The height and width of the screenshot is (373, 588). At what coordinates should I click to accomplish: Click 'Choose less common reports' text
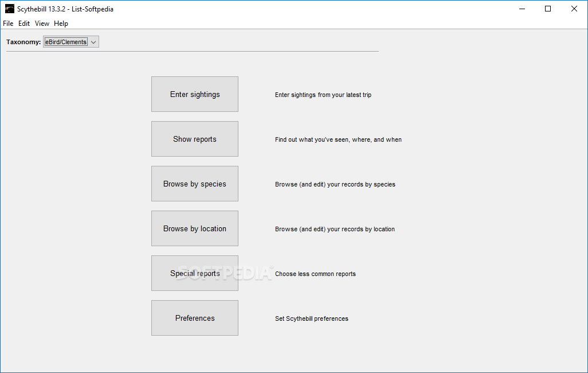click(x=315, y=274)
